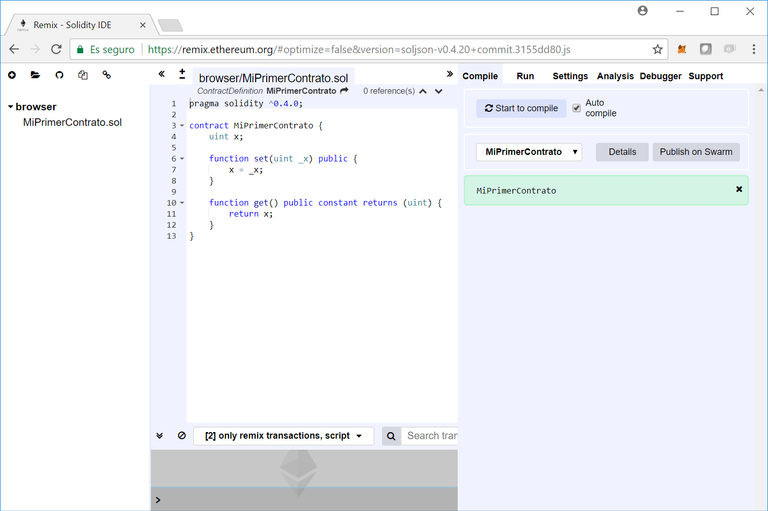Clear the terminal console
768x511 pixels.
coord(182,435)
